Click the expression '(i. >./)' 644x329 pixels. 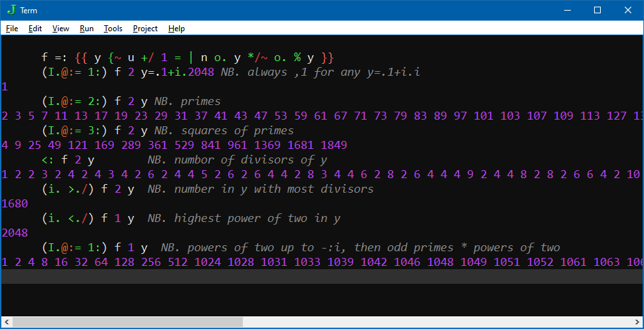pos(68,189)
